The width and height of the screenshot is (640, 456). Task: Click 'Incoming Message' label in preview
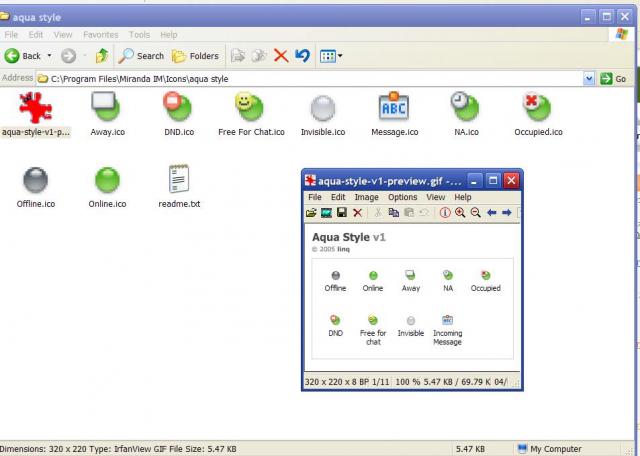[447, 338]
